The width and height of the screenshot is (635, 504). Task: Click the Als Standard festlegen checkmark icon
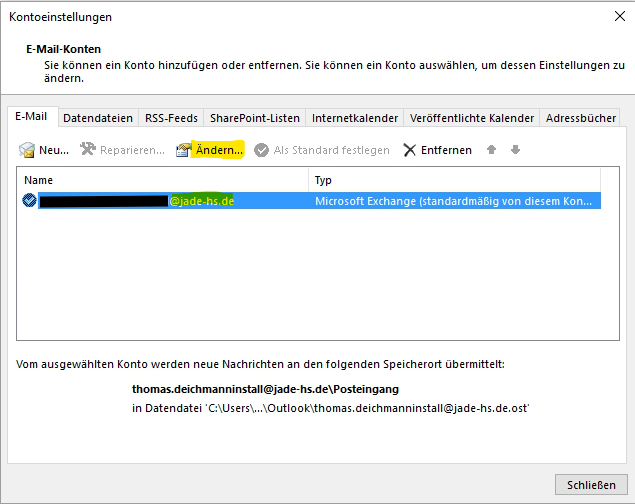(261, 150)
